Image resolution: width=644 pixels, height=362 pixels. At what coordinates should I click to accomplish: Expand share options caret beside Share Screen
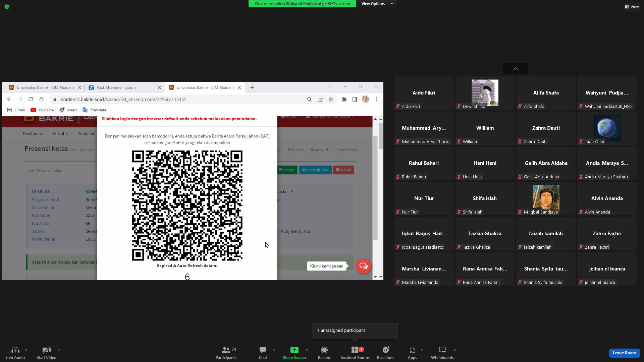coord(307,350)
